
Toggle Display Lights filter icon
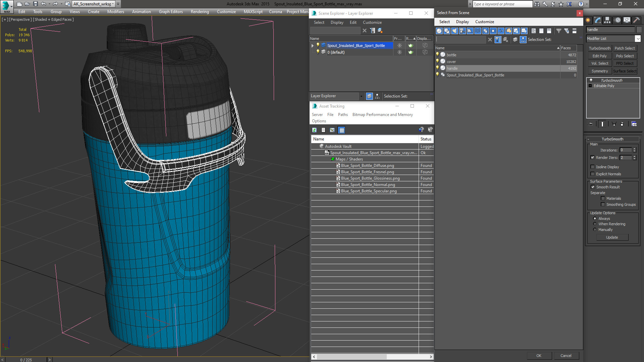point(454,31)
